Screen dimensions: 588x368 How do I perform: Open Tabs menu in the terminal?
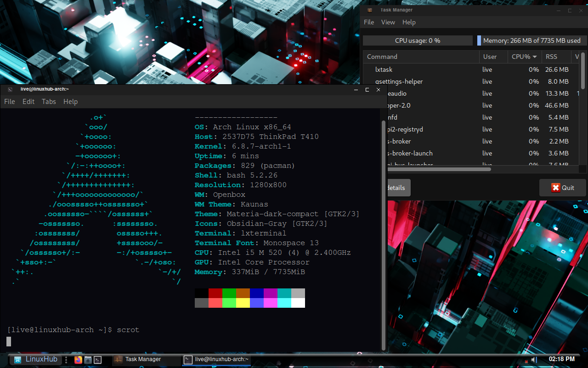pos(49,102)
